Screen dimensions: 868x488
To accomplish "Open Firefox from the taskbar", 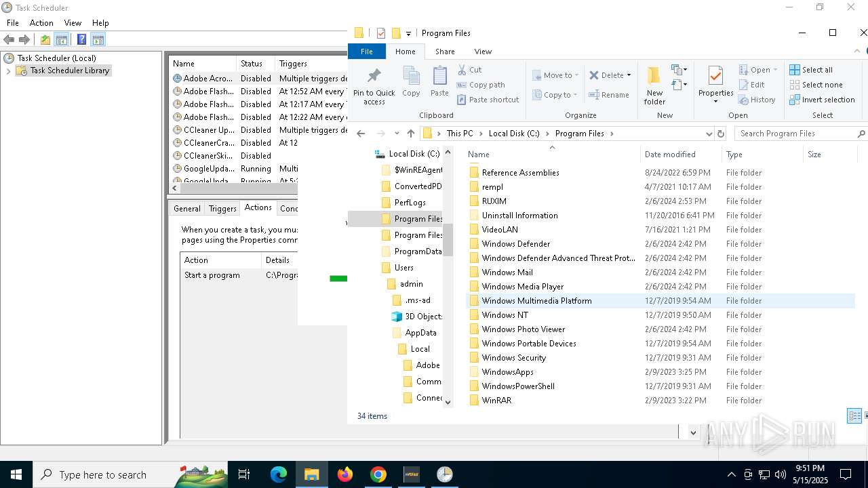I will 345,474.
